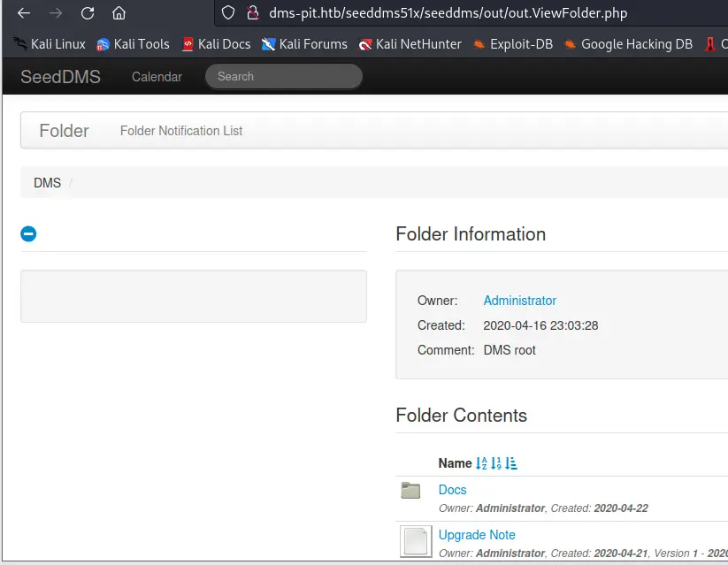Click the Docs folder icon
728x565 pixels.
pyautogui.click(x=410, y=490)
